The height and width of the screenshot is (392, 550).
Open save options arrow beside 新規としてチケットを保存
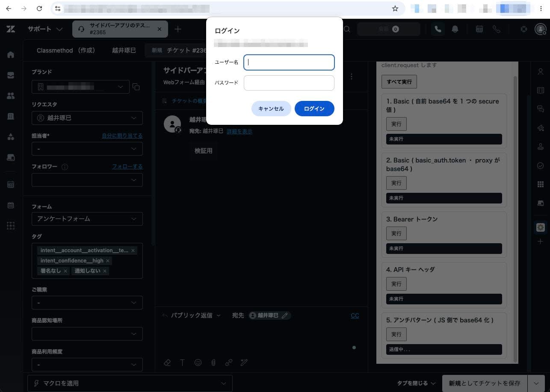(x=536, y=383)
